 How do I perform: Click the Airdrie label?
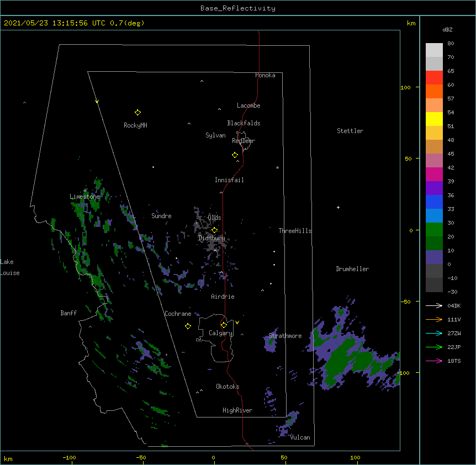pyautogui.click(x=223, y=297)
